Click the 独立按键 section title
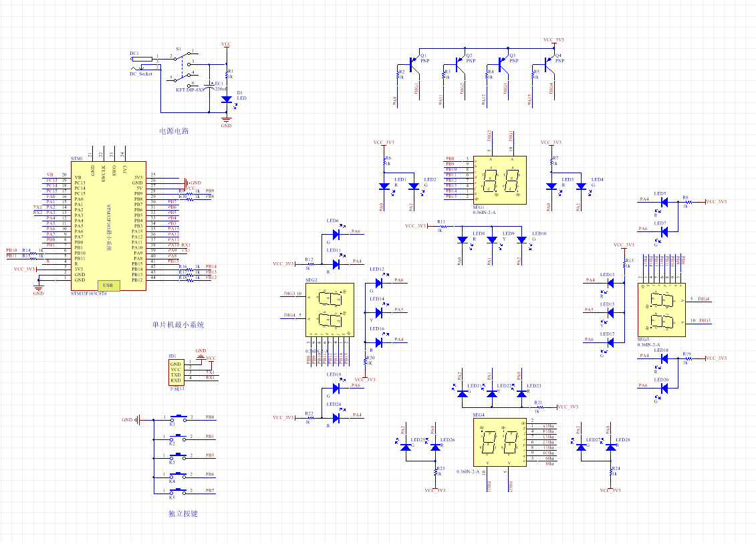 (x=183, y=514)
